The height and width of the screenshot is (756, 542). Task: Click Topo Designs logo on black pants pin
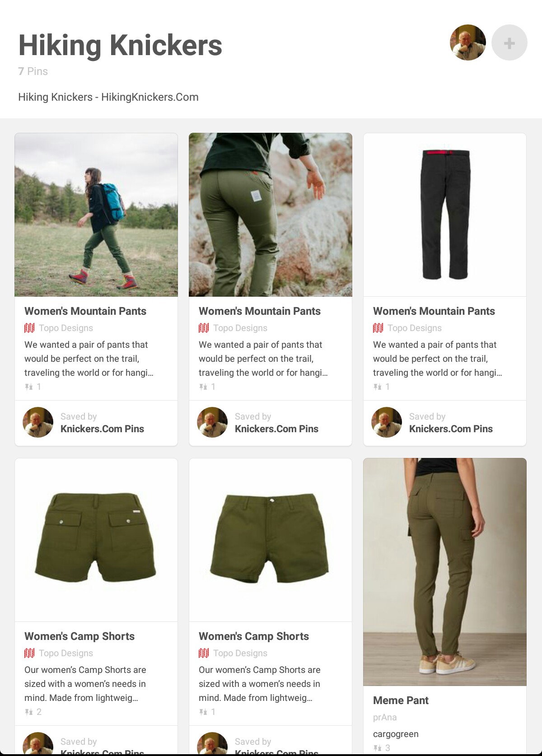378,328
